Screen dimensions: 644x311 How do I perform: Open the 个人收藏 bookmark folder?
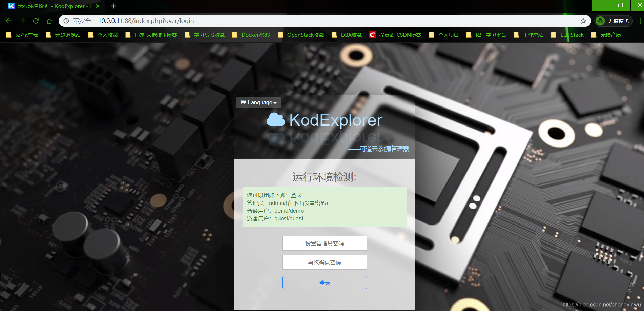pyautogui.click(x=103, y=35)
